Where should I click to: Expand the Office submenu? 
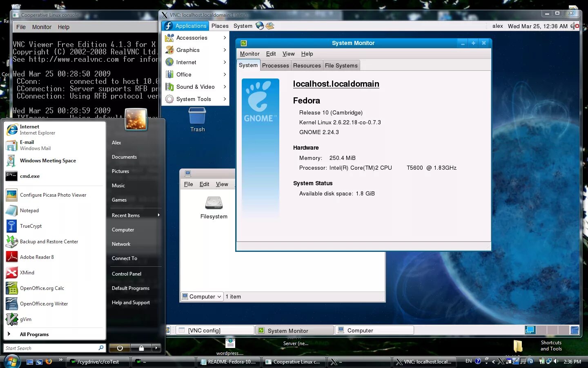tap(195, 74)
